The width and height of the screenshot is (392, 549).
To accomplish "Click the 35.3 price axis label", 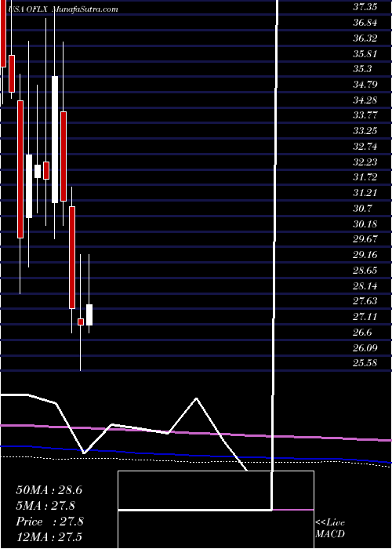I will 362,69.
